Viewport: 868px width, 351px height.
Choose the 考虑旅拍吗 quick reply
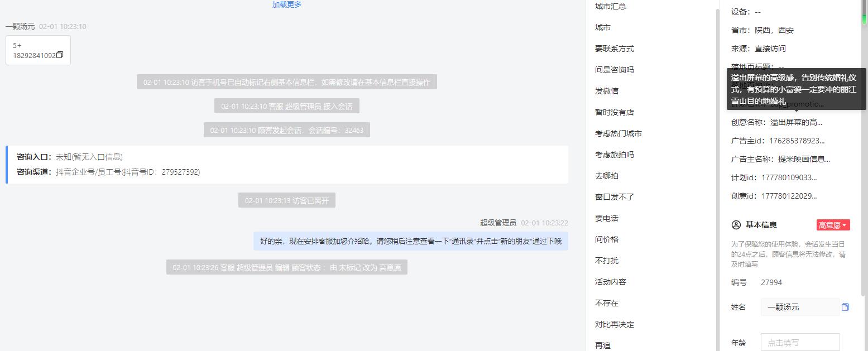[x=615, y=155]
